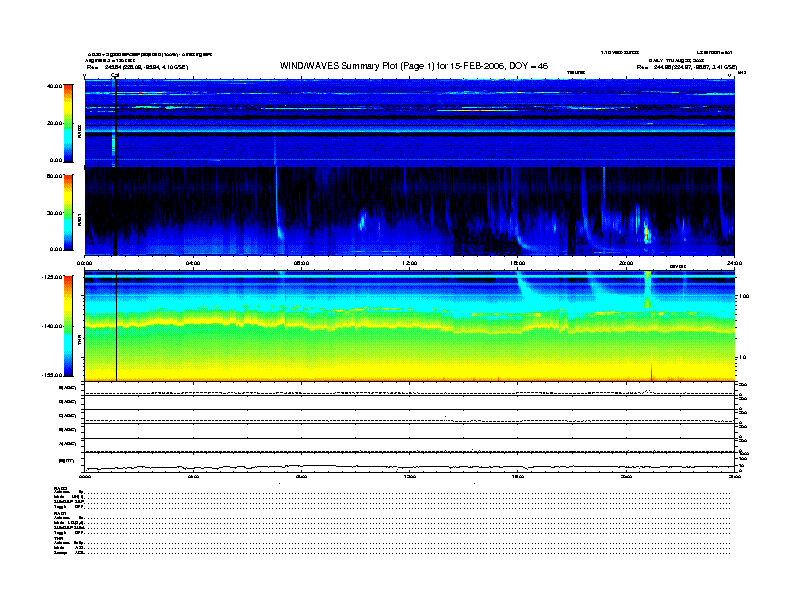Click the -140.00 label on TNR scale
The width and height of the screenshot is (792, 612).
(x=53, y=326)
